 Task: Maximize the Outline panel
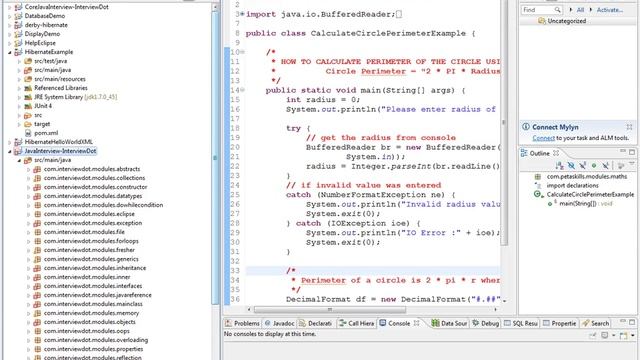point(632,152)
